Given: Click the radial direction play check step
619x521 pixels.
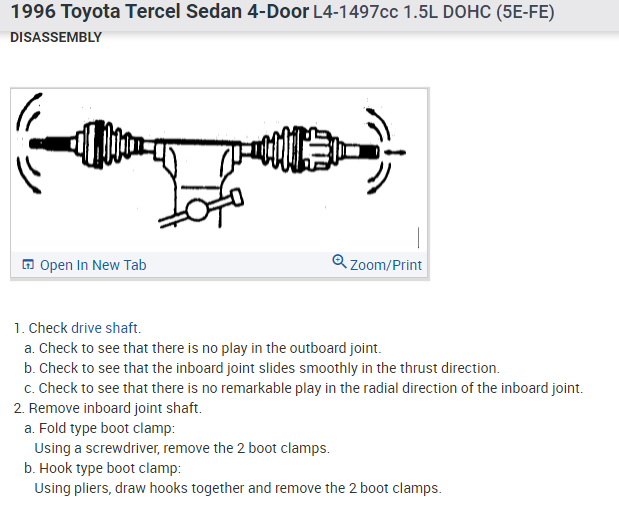Looking at the screenshot, I should click(303, 388).
